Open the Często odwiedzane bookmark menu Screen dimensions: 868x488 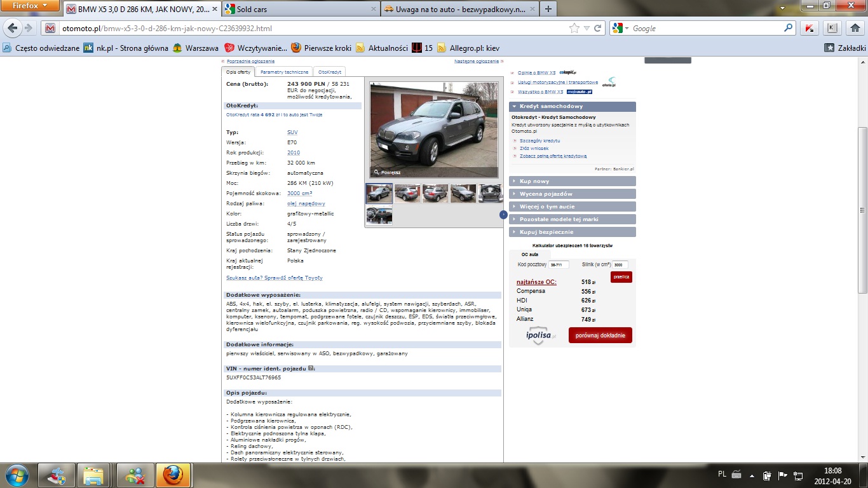click(41, 48)
